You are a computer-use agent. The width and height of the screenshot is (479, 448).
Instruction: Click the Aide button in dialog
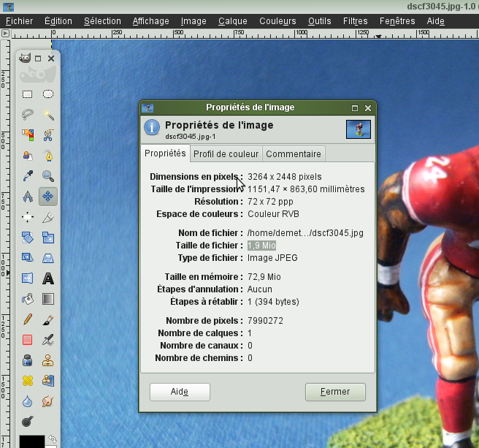click(x=180, y=392)
